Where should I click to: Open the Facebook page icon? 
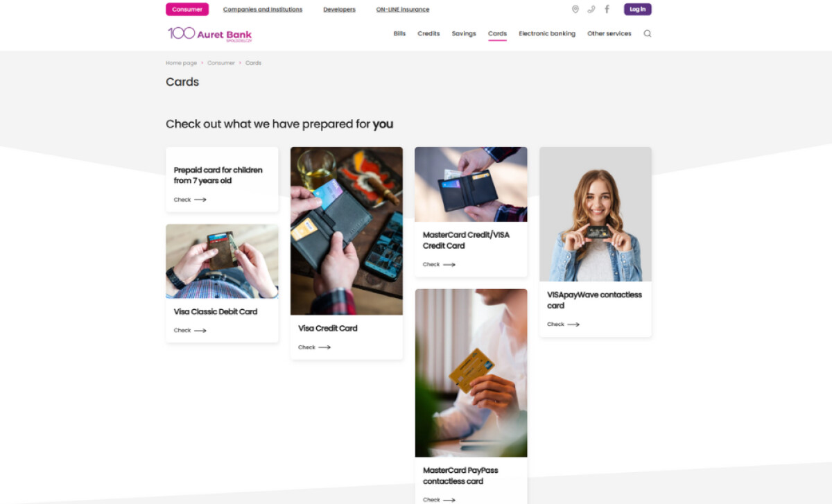click(x=607, y=9)
